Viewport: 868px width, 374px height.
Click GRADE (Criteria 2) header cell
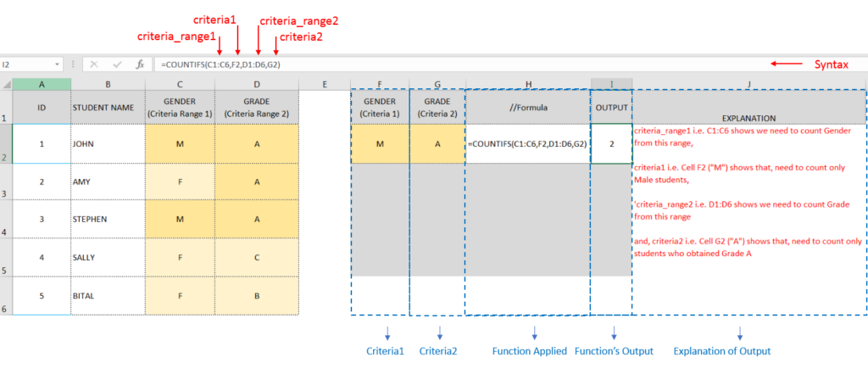click(x=437, y=108)
